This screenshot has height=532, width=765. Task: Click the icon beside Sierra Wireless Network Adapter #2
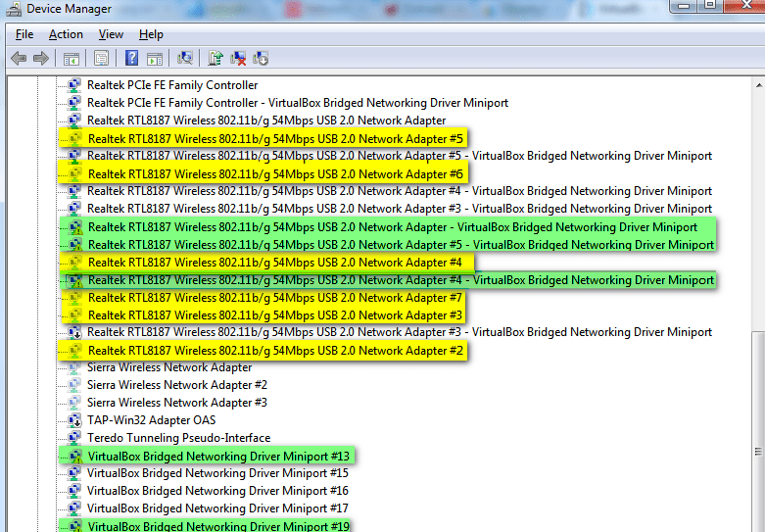coord(74,385)
